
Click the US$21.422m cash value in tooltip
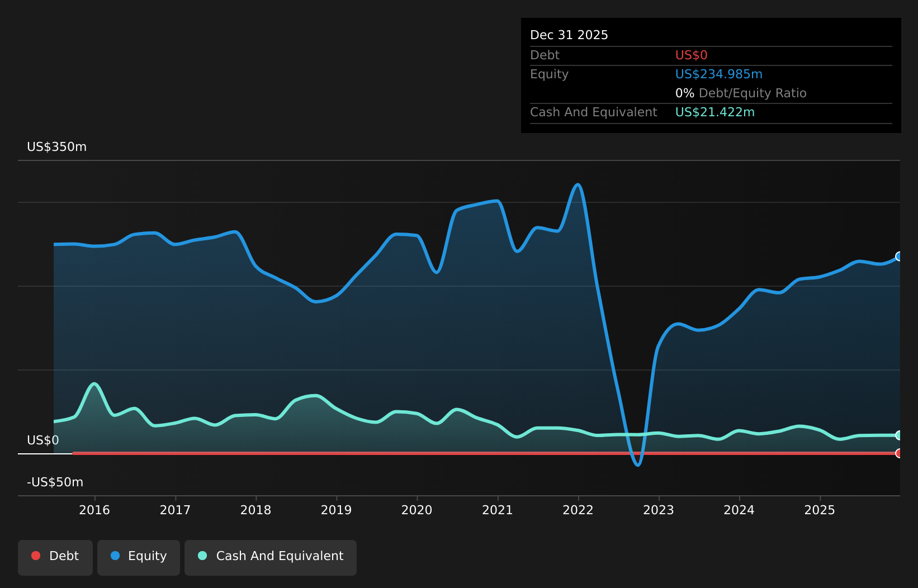[715, 112]
